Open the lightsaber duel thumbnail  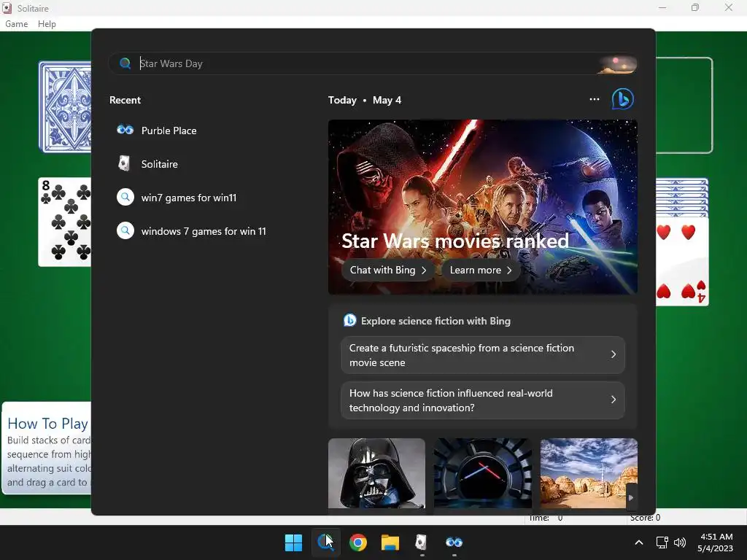(x=483, y=473)
